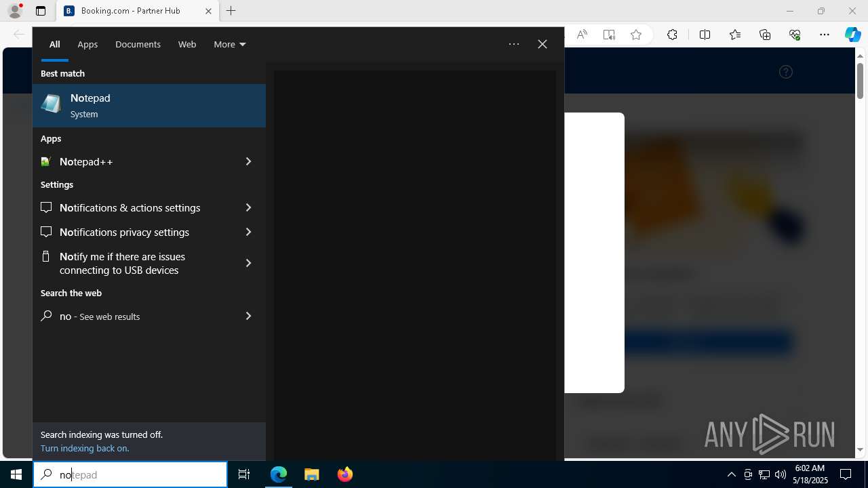
Task: Expand the USB notify setting arrow
Action: [248, 263]
